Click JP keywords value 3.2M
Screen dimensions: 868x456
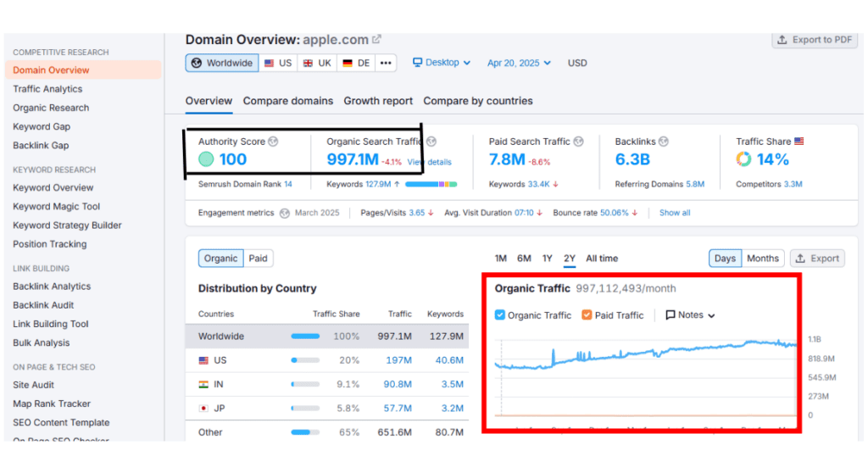(x=453, y=409)
